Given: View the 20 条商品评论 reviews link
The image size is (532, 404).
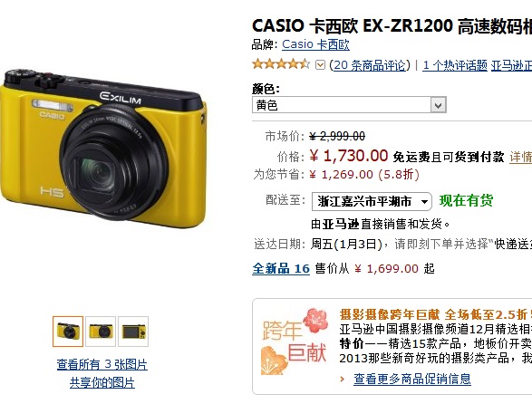Looking at the screenshot, I should (x=370, y=65).
